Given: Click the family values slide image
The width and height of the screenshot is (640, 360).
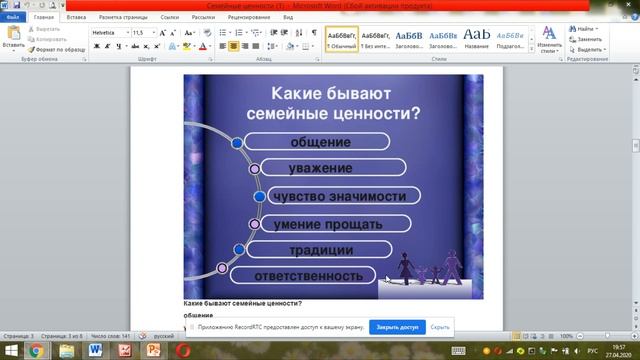Looking at the screenshot, I should [x=333, y=187].
